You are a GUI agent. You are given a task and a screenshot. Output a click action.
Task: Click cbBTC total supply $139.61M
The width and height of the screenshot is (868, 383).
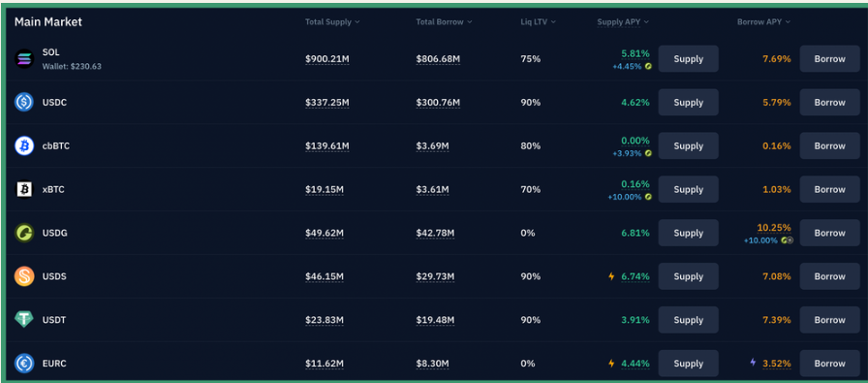point(327,145)
